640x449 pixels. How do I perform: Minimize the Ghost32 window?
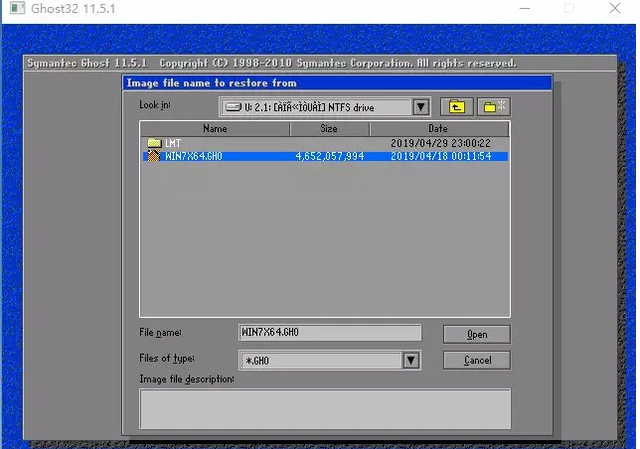click(525, 8)
